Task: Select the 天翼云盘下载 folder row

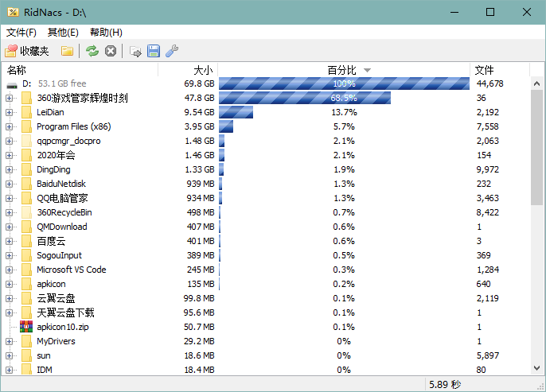Action: pos(266,312)
